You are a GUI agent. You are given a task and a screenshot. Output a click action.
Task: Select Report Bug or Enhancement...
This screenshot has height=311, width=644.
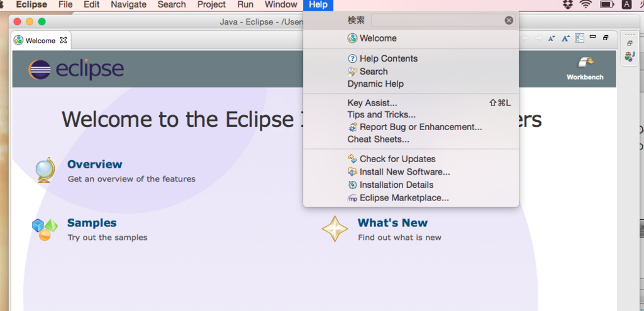pos(411,127)
